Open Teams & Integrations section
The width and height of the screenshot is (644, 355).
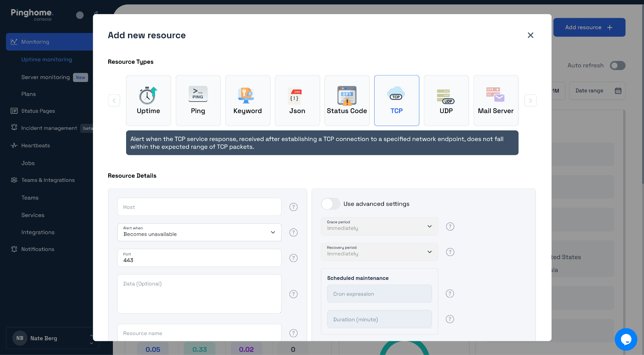pos(48,180)
